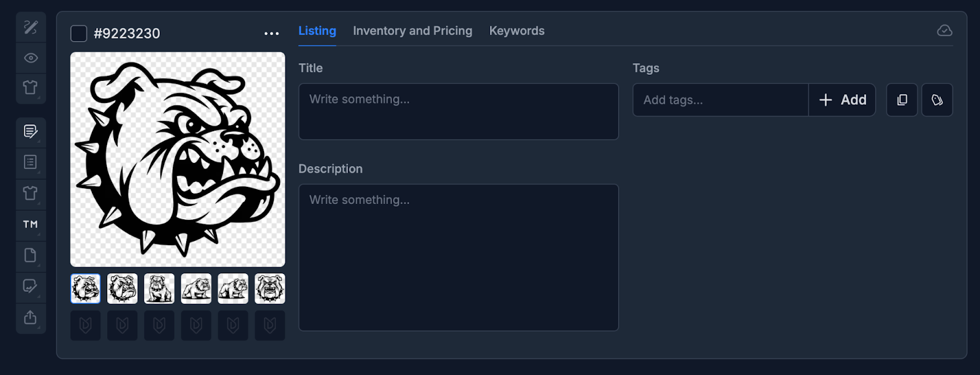Open the listing editor note-with-pencil icon
The image size is (980, 375).
(x=31, y=131)
